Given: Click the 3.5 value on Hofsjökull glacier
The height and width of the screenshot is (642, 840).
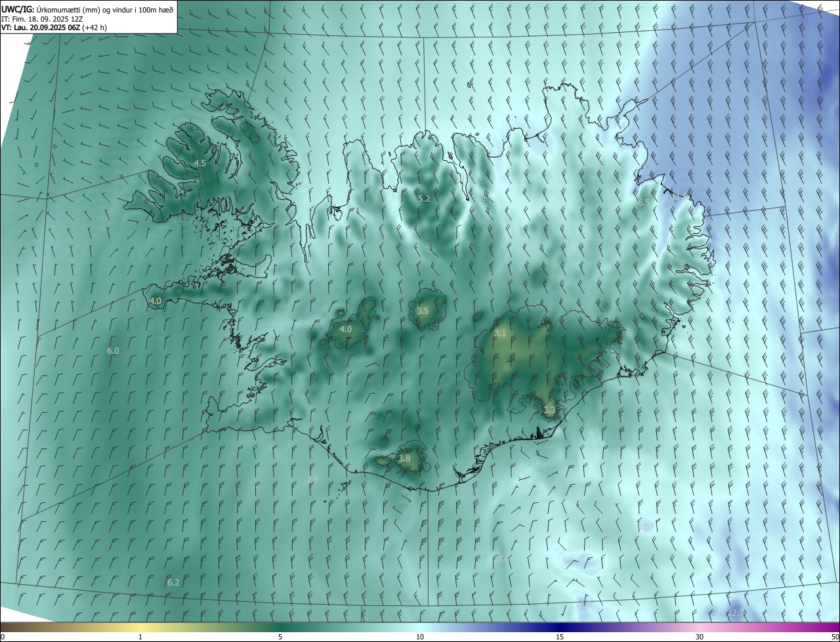Looking at the screenshot, I should [x=423, y=310].
